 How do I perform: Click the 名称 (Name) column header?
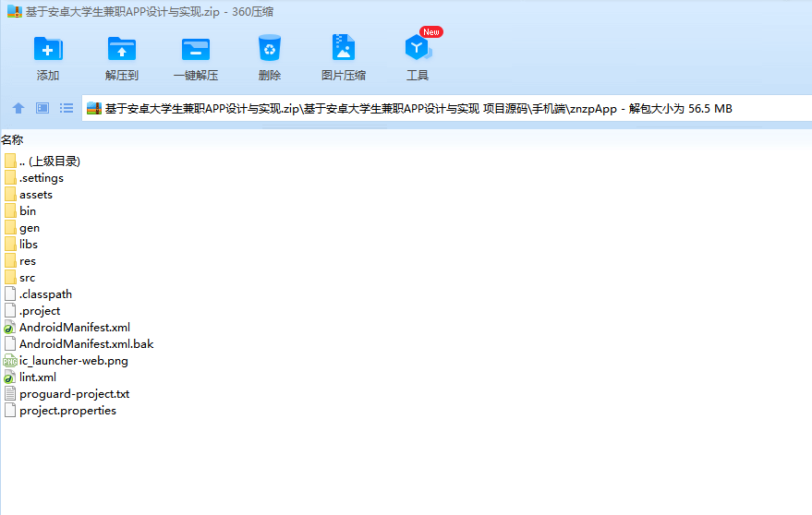12,139
